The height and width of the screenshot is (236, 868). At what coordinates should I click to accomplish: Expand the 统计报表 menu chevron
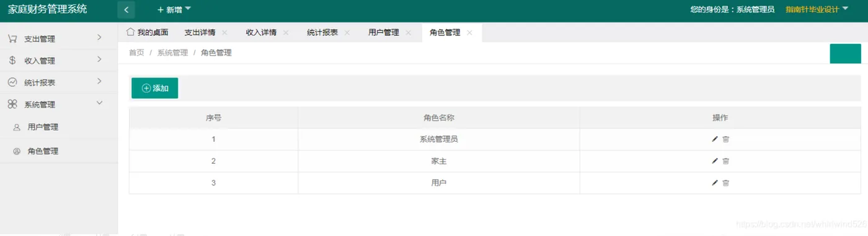(x=99, y=81)
